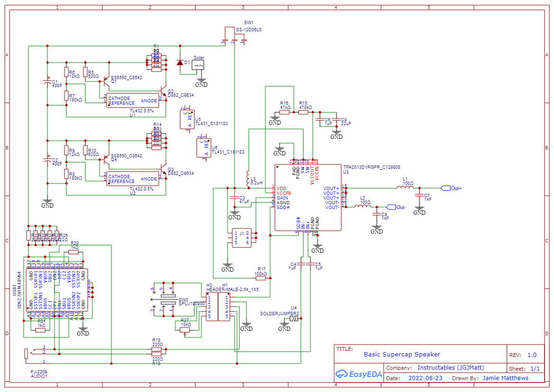Image resolution: width=554 pixels, height=392 pixels.
Task: Select the L1 100Ω ferrite bead
Action: [x=405, y=188]
